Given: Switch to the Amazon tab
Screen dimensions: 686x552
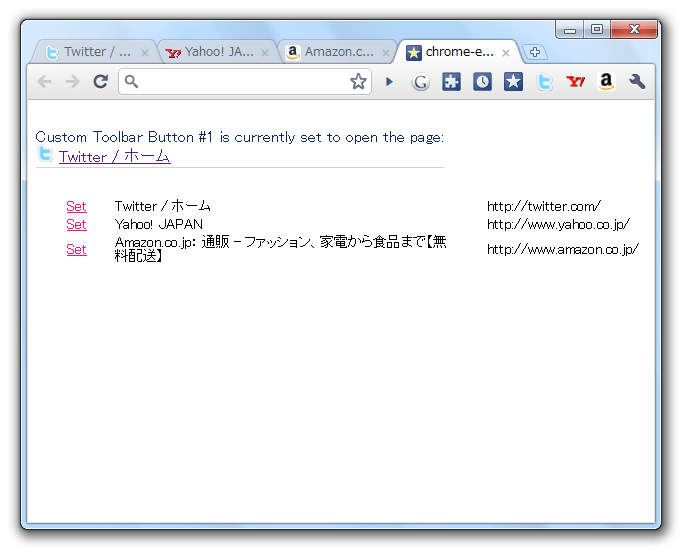Looking at the screenshot, I should (x=335, y=52).
